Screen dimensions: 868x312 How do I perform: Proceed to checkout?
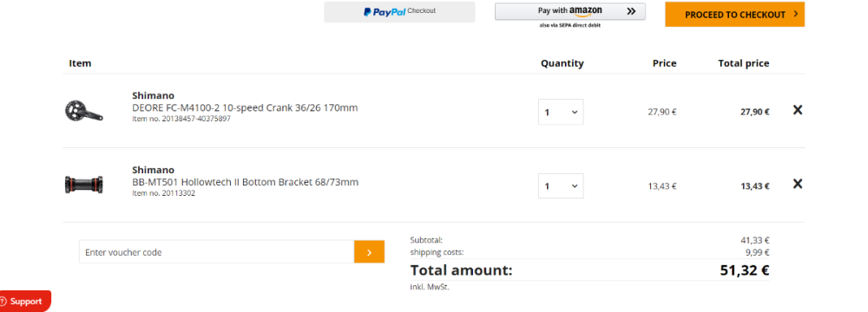(x=734, y=15)
